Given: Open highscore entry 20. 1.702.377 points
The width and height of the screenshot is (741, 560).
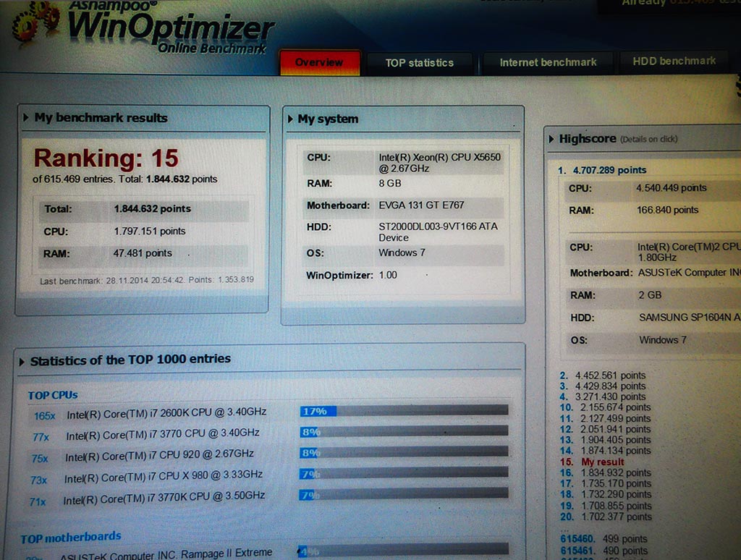Looking at the screenshot, I should [x=606, y=517].
